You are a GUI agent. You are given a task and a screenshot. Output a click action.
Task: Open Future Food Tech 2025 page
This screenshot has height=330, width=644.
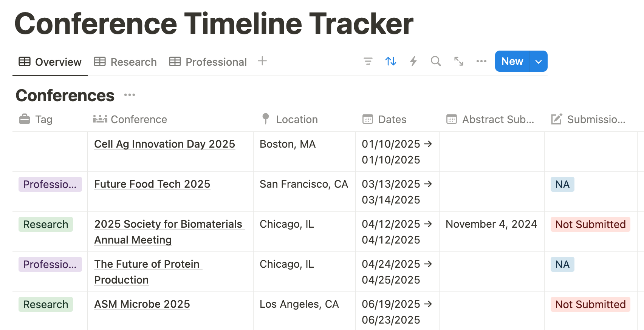(x=152, y=184)
